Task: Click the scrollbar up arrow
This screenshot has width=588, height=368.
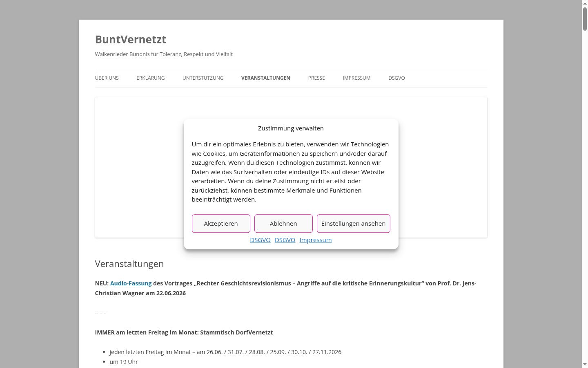Action: point(585,3)
